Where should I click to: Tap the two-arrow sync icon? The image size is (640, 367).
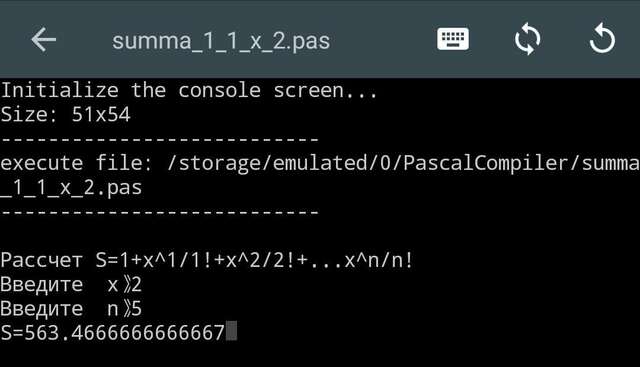[x=527, y=39]
